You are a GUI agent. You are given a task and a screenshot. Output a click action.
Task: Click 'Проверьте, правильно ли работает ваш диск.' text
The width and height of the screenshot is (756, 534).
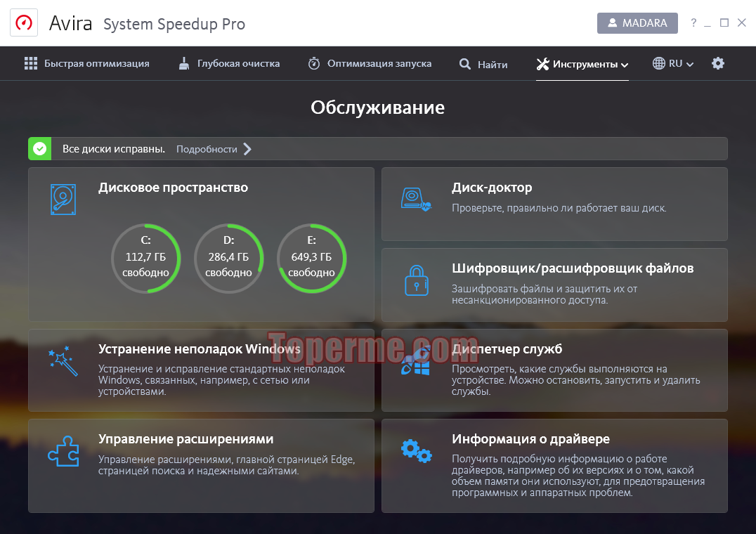point(559,208)
